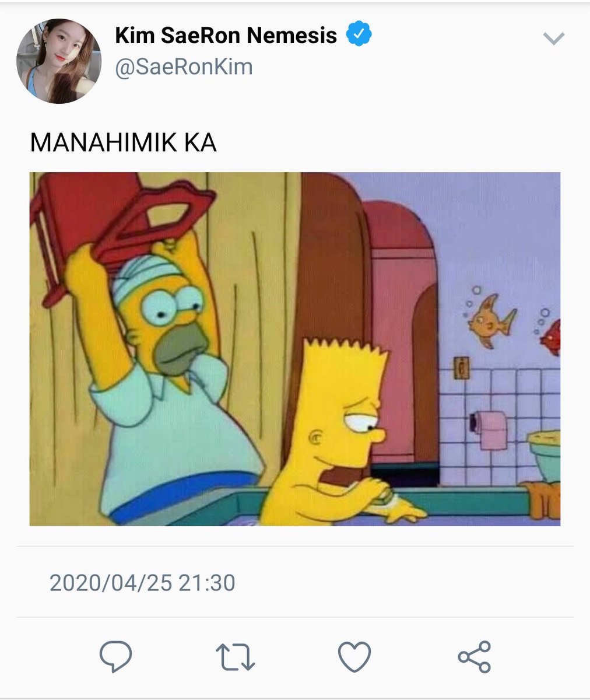Viewport: 590px width, 700px height.
Task: Tap the share icon below the tweet
Action: coord(475,656)
